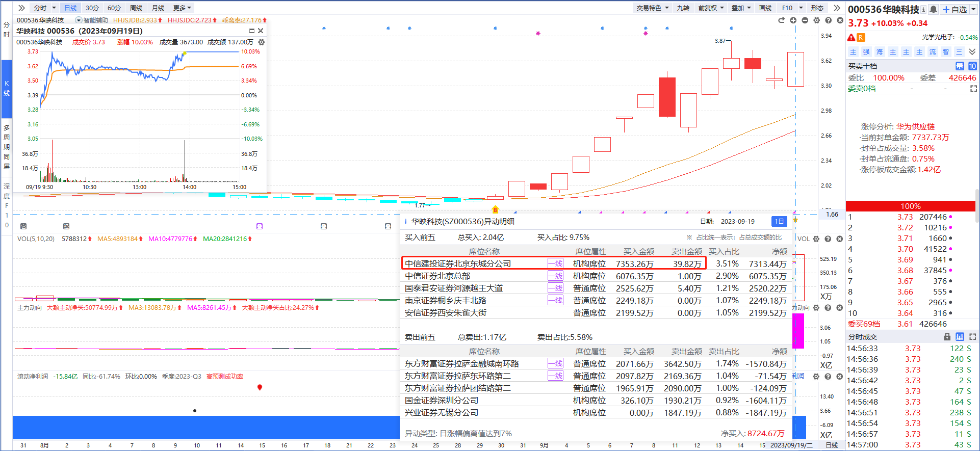Open the 智能辅助 dropdown circle
Image resolution: width=980 pixels, height=451 pixels.
click(x=79, y=20)
